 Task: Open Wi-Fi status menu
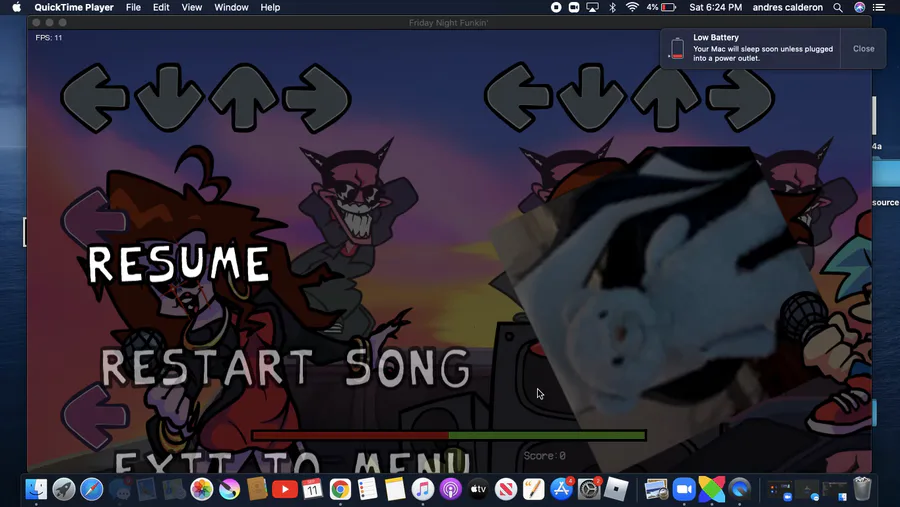(x=632, y=7)
